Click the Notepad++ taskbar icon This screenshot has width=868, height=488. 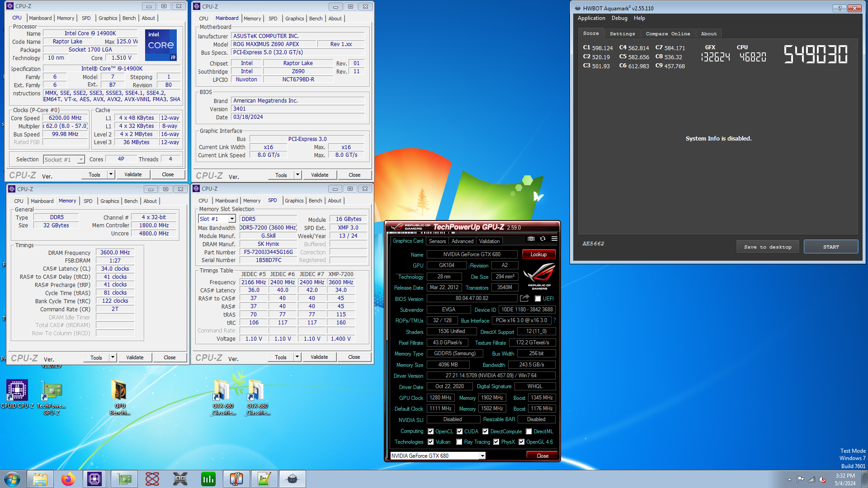point(264,479)
